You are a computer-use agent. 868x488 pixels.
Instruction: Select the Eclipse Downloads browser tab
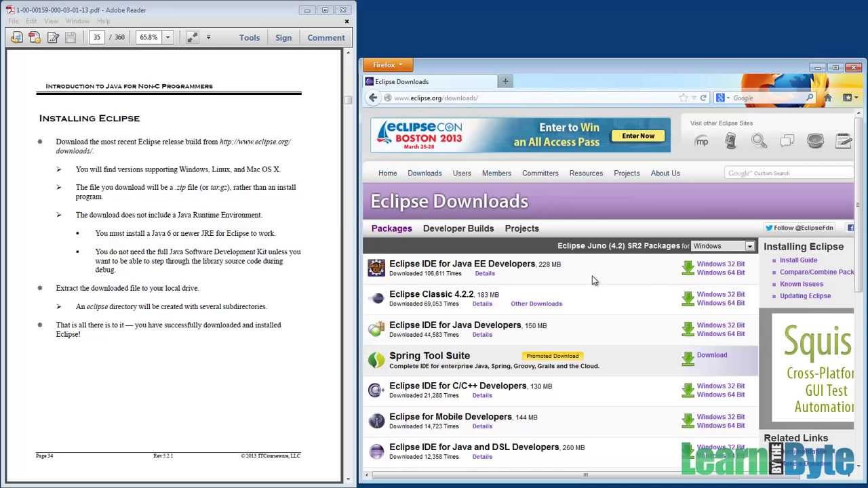[429, 81]
